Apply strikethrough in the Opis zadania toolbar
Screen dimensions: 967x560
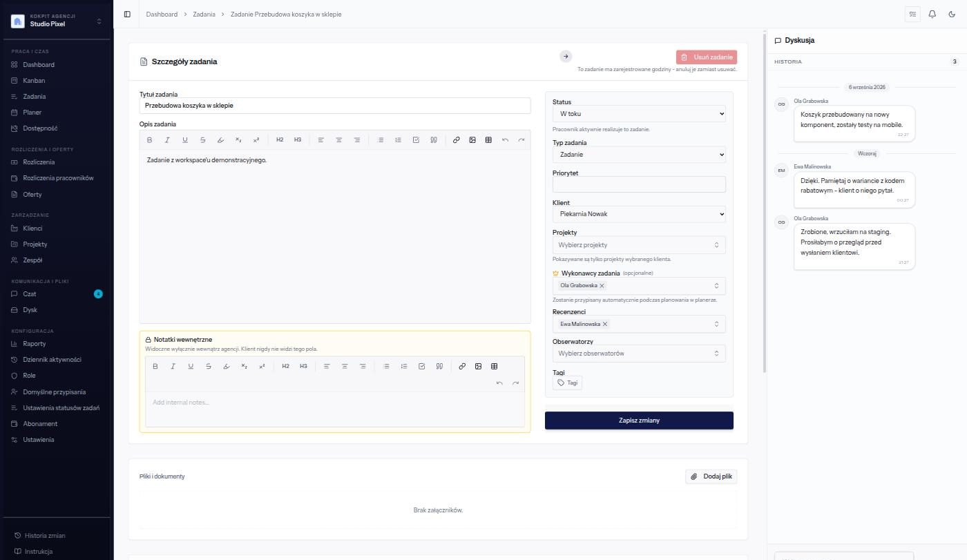tap(202, 139)
